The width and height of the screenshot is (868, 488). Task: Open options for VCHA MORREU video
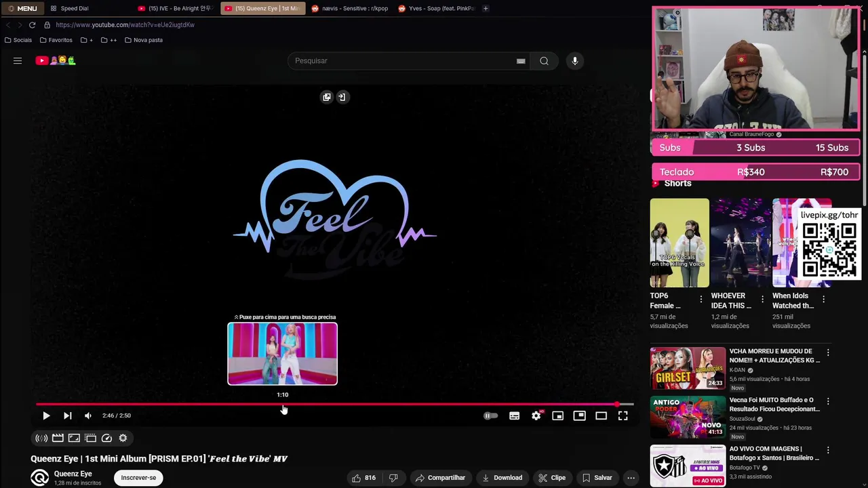click(x=828, y=352)
